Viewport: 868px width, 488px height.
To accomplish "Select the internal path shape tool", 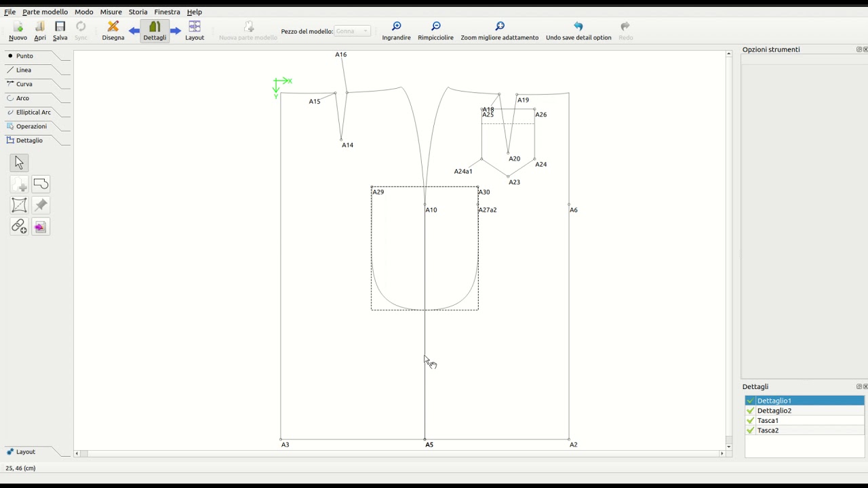I will 41,184.
